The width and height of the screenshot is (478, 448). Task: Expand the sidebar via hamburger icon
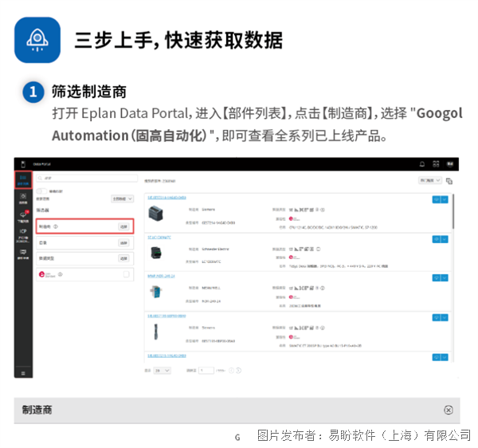23,373
